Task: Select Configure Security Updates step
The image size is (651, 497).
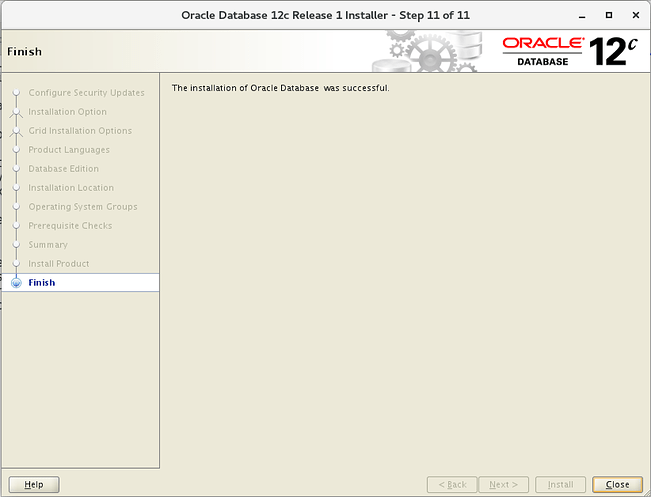Action: 86,93
